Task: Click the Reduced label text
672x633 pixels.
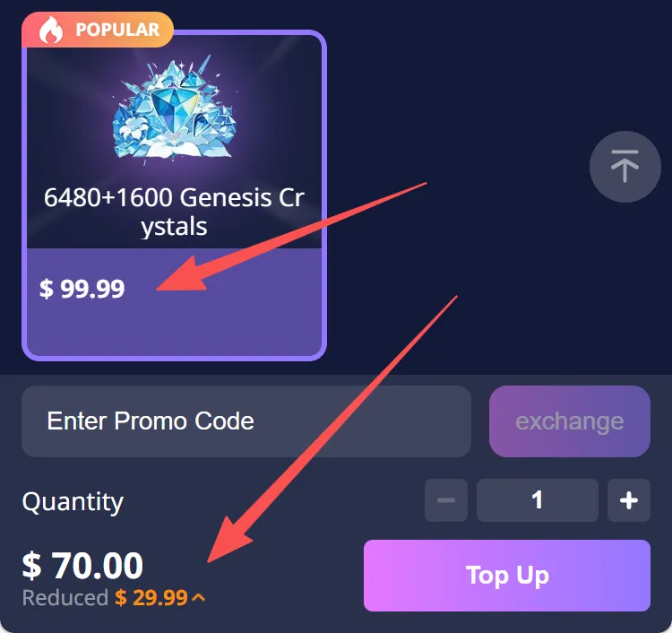Action: coord(65,597)
